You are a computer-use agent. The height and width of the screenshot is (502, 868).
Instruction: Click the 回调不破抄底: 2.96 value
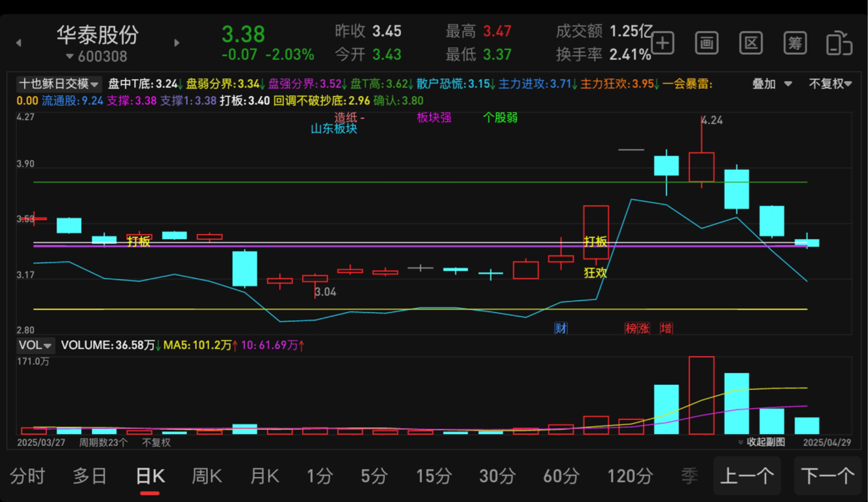321,101
